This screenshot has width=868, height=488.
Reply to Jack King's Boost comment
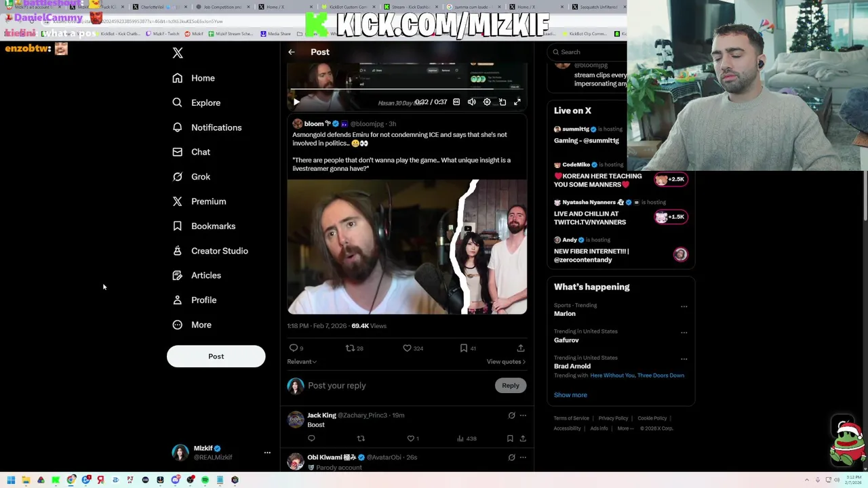click(311, 439)
